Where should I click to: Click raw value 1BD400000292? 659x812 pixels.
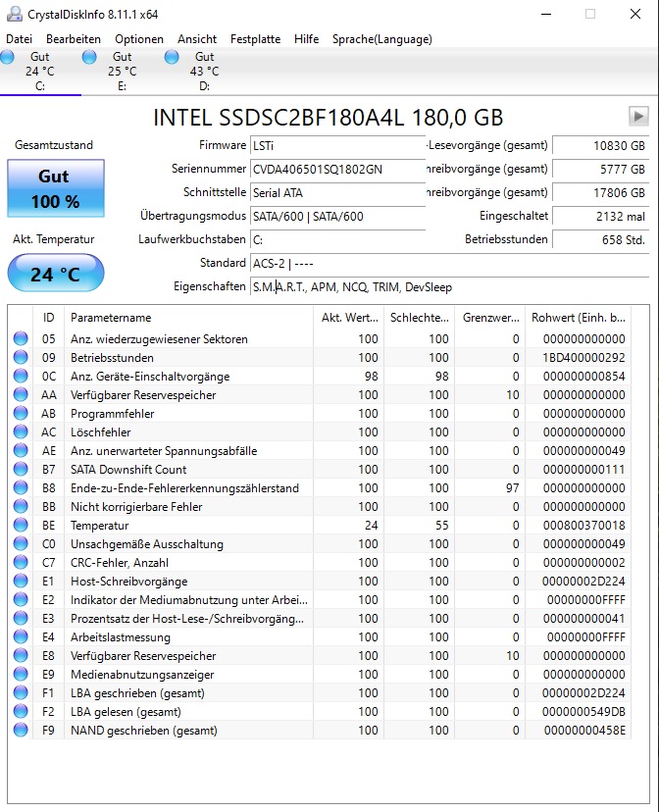(x=583, y=358)
